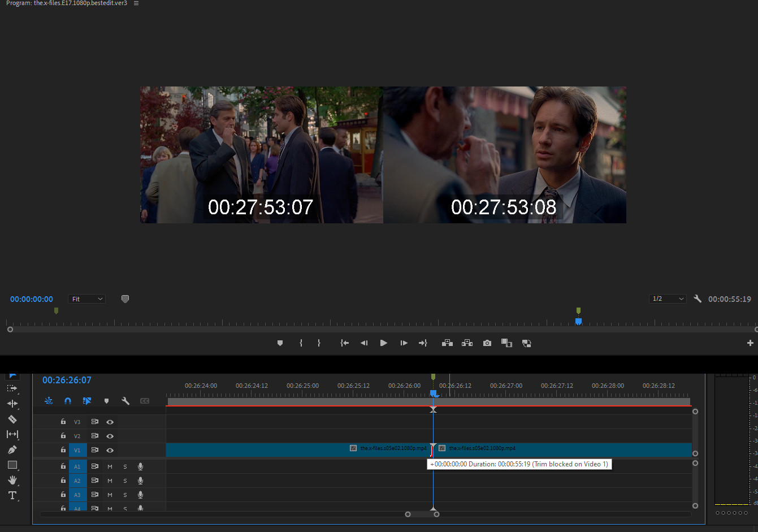Click Play in program monitor

(383, 343)
